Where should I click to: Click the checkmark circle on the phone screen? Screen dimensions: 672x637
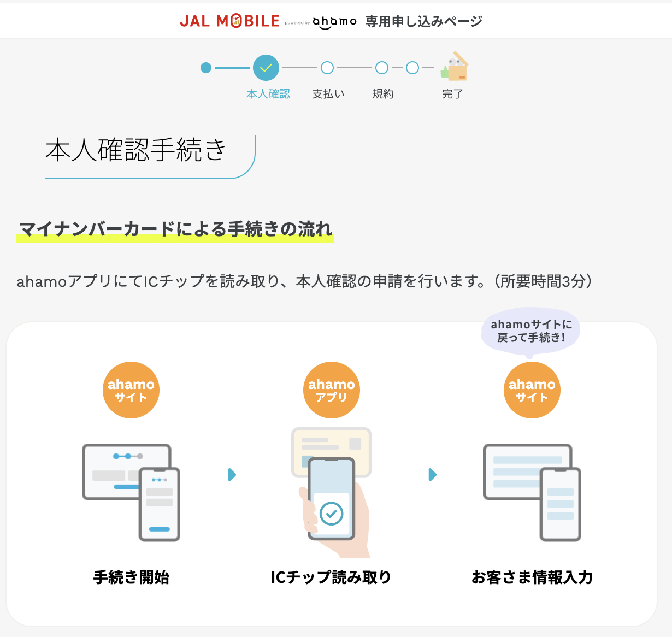pos(331,514)
